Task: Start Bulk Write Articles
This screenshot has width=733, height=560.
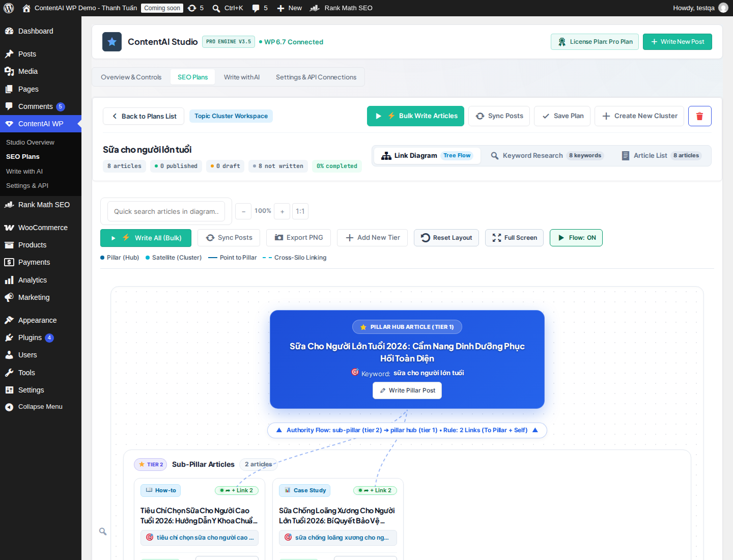Action: click(415, 116)
